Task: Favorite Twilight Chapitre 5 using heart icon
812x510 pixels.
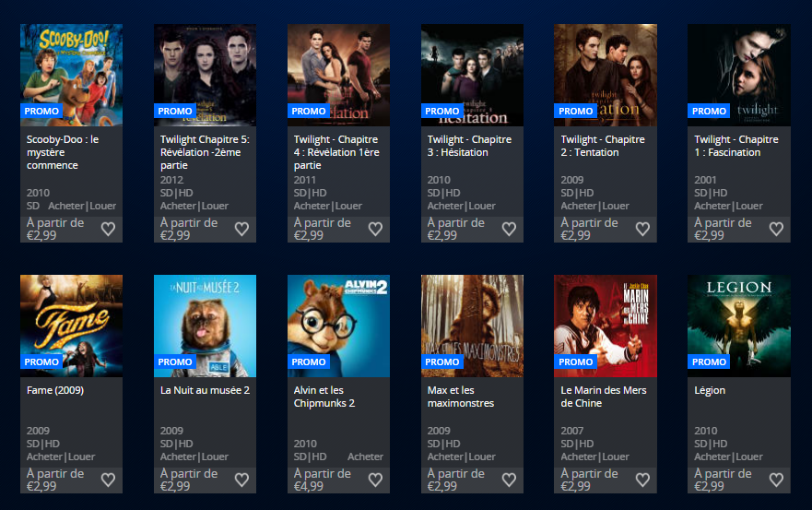Action: pyautogui.click(x=241, y=229)
